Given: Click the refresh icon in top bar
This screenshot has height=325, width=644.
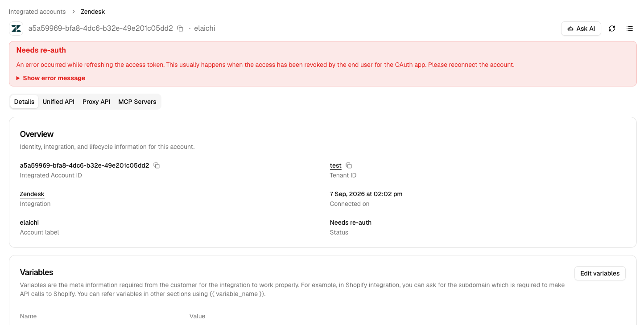Looking at the screenshot, I should coord(612,29).
